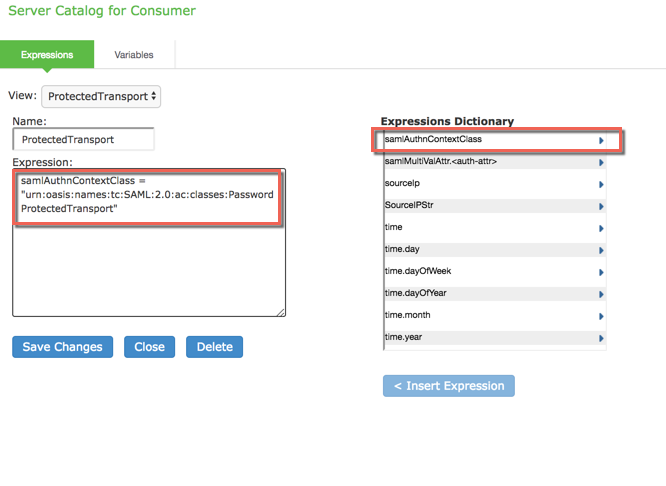The width and height of the screenshot is (666, 486).
Task: Click arrow icon next to samlMultiValAttr entry
Action: point(601,163)
